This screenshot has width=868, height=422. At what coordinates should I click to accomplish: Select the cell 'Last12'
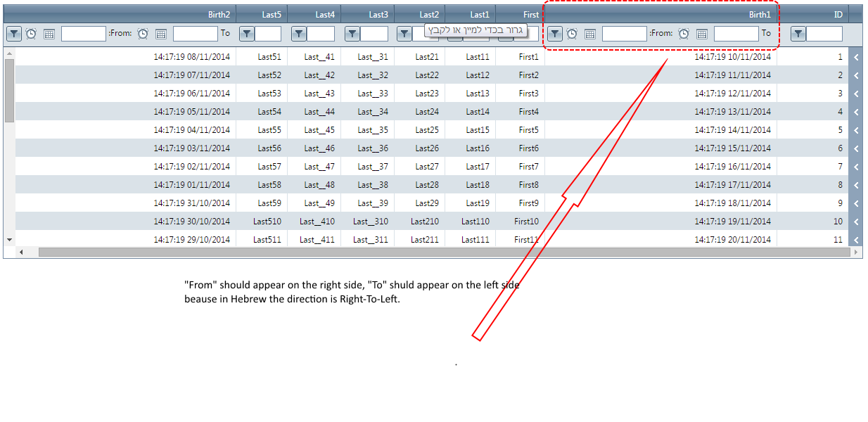(471, 75)
